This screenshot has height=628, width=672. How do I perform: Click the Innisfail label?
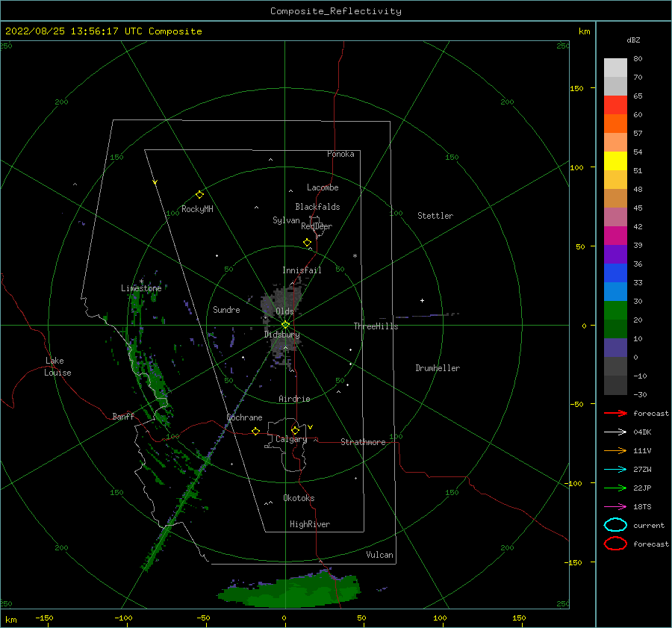[302, 270]
